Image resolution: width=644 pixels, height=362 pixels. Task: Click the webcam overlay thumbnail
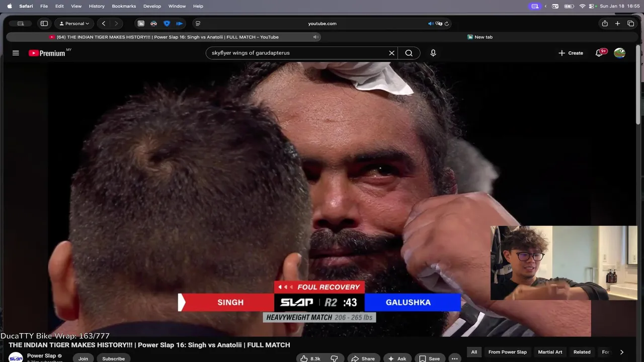[x=563, y=263]
